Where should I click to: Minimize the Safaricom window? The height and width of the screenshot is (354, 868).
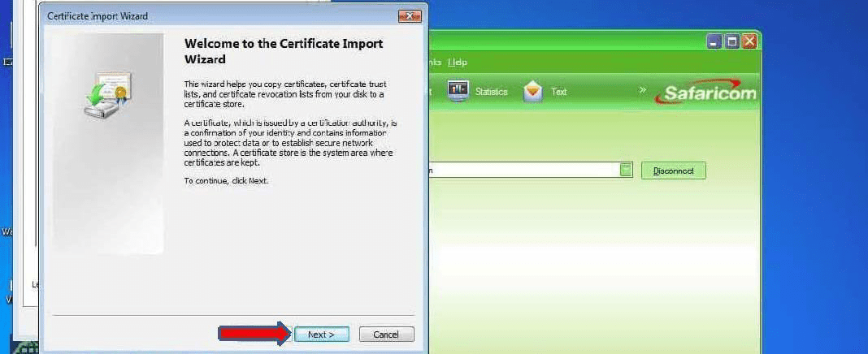(714, 41)
